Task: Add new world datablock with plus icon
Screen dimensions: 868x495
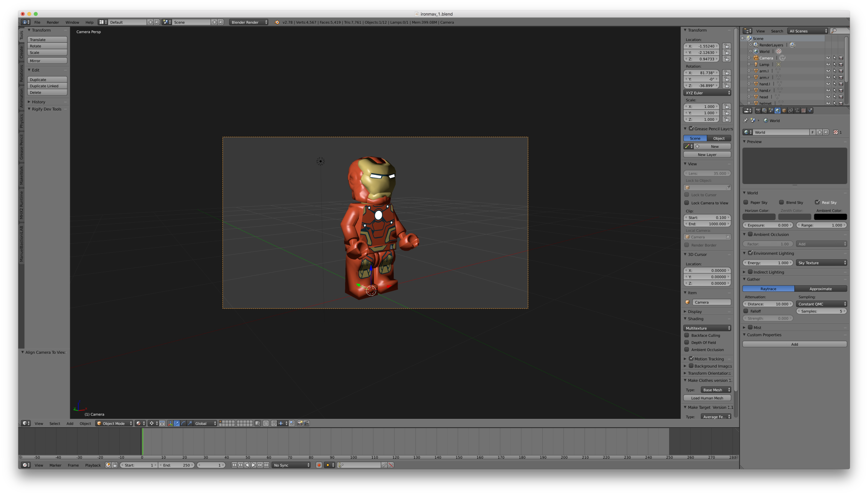Action: 819,132
